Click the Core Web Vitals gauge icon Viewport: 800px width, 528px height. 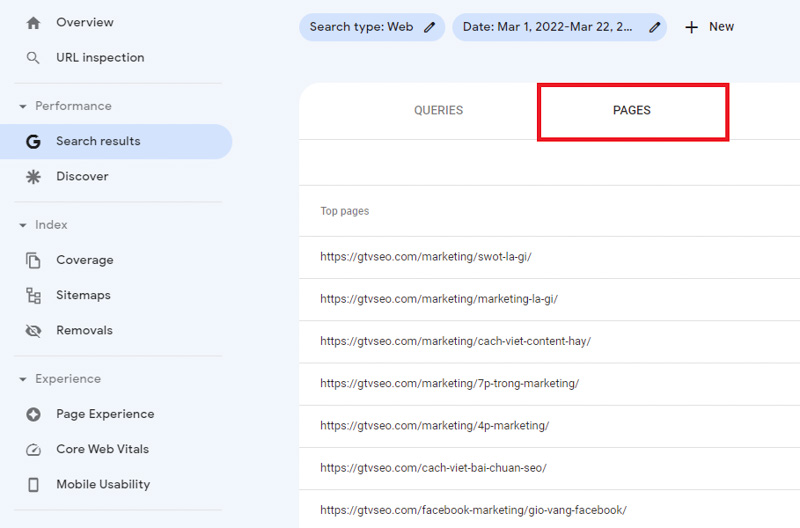click(x=33, y=449)
